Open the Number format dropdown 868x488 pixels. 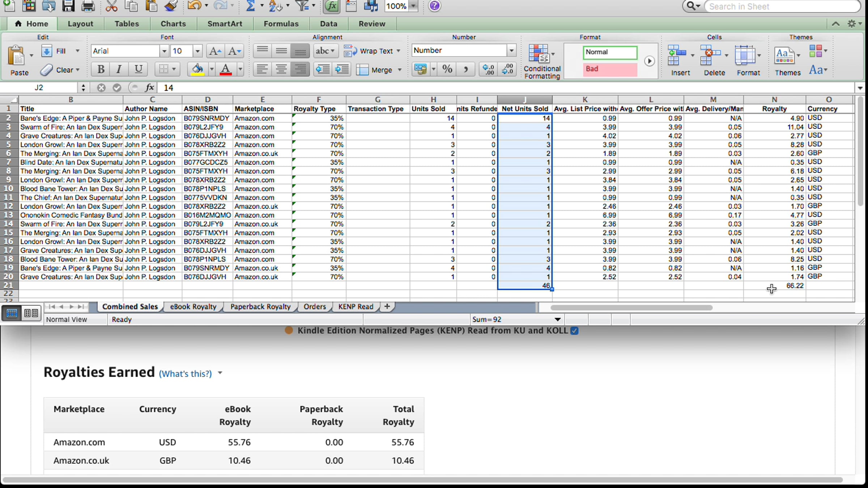[511, 51]
